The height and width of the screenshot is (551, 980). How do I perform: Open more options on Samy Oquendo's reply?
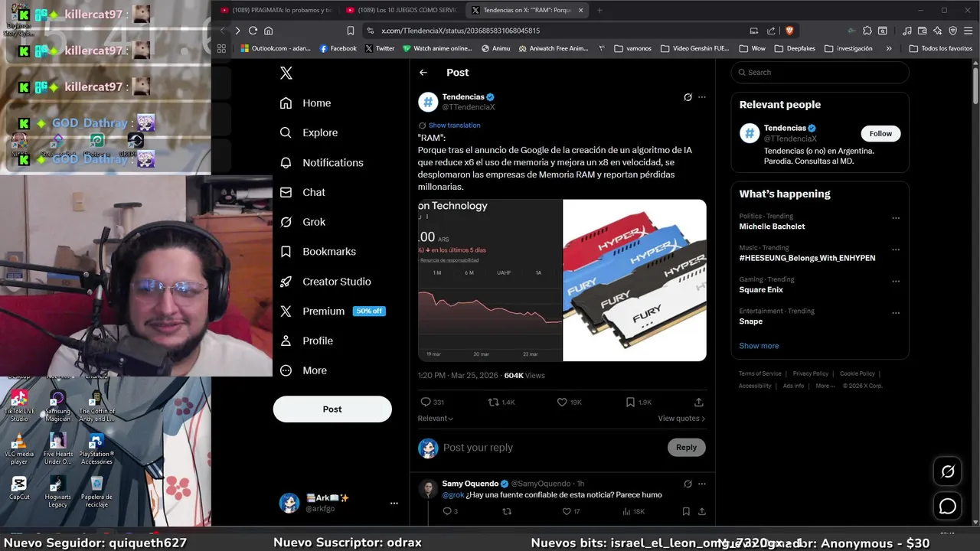[x=702, y=484]
